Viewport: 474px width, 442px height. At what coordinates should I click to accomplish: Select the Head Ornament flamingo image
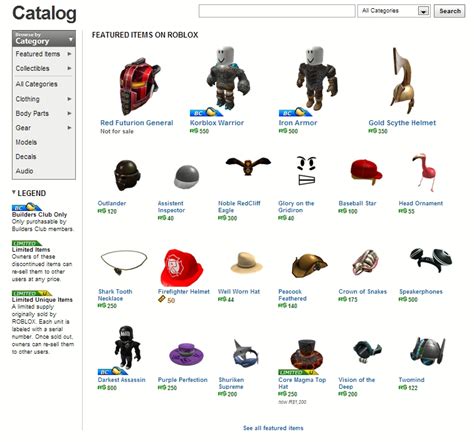[x=424, y=172]
